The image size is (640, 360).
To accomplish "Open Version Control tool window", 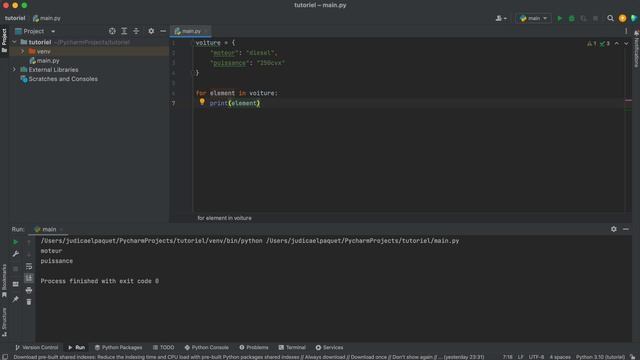I will click(36, 347).
